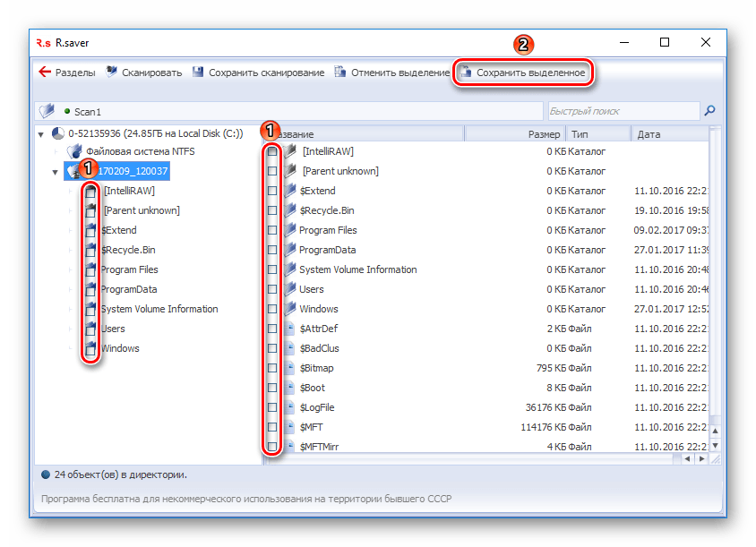Click the Windows folder icon in file list
This screenshot has width=756, height=547.
tap(289, 309)
